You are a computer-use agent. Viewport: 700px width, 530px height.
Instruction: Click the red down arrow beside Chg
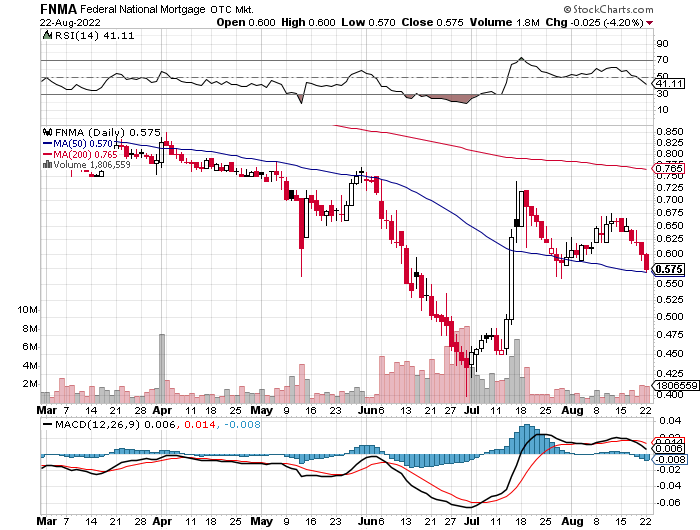(649, 23)
